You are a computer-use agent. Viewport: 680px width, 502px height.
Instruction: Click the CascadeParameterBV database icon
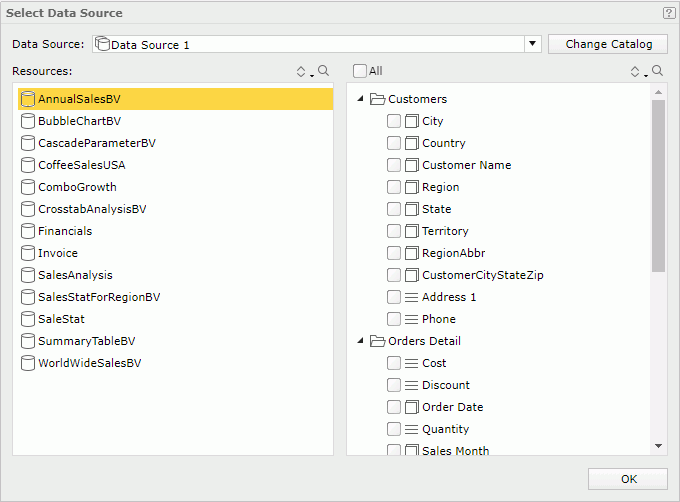(x=28, y=143)
